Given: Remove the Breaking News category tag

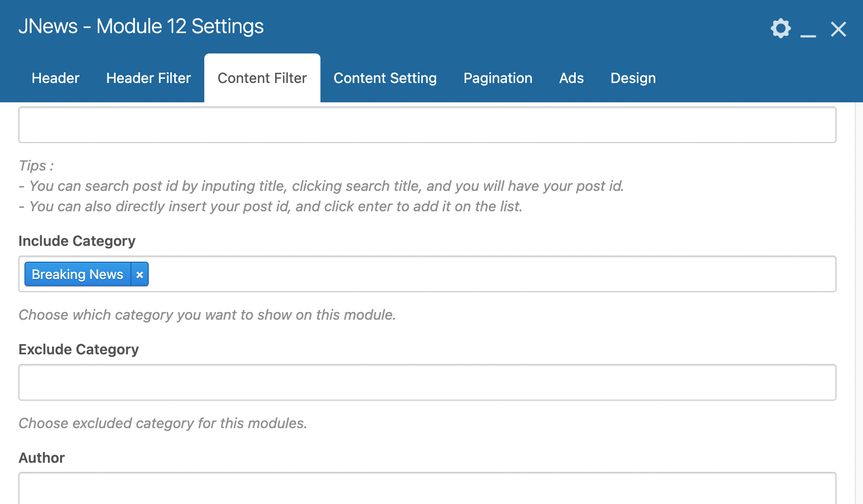Looking at the screenshot, I should [x=140, y=274].
